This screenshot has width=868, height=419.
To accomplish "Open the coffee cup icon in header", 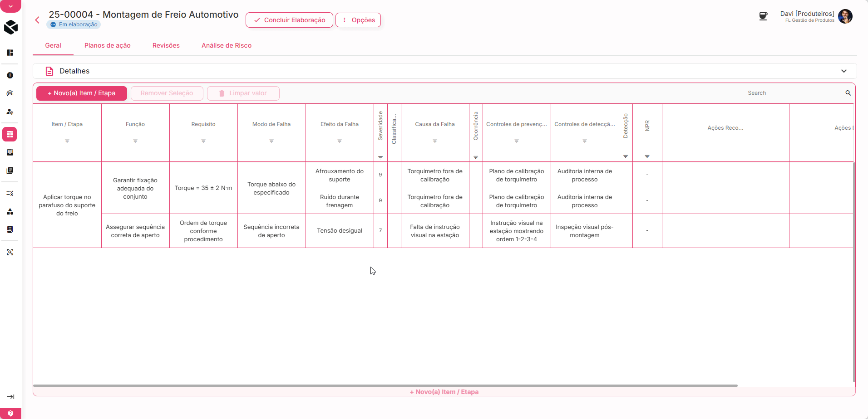I will pos(763,17).
